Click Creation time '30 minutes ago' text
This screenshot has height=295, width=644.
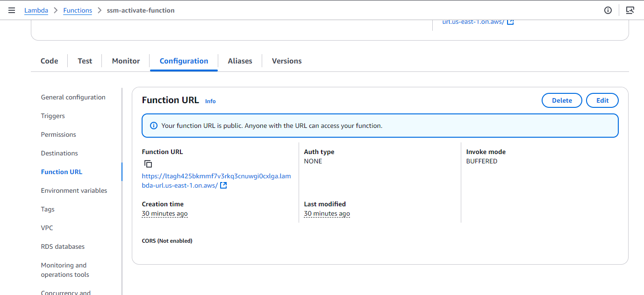(x=165, y=214)
